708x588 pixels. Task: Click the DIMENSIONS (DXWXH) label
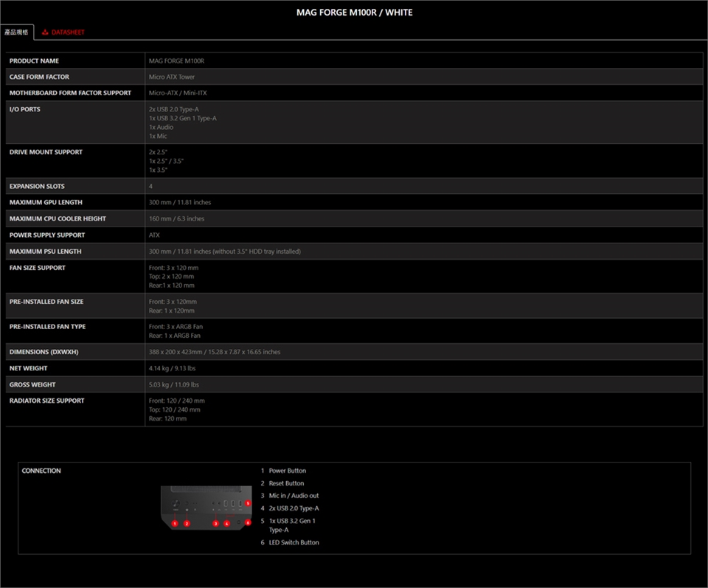pos(44,352)
